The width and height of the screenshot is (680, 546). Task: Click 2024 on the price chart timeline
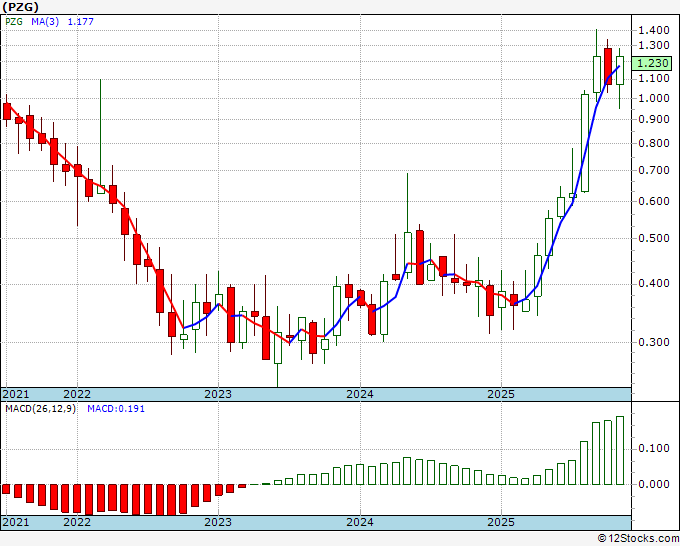360,394
